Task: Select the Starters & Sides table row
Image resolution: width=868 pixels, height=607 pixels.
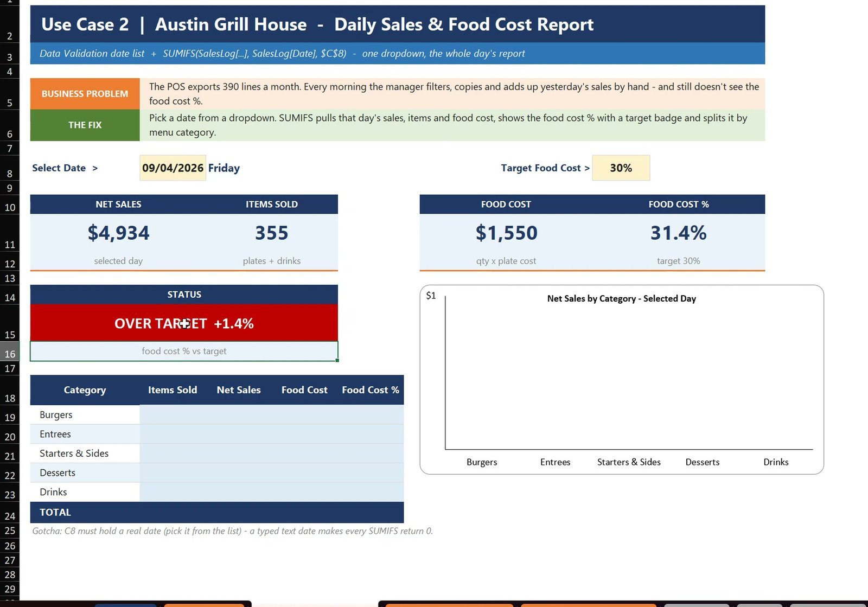Action: click(x=217, y=453)
